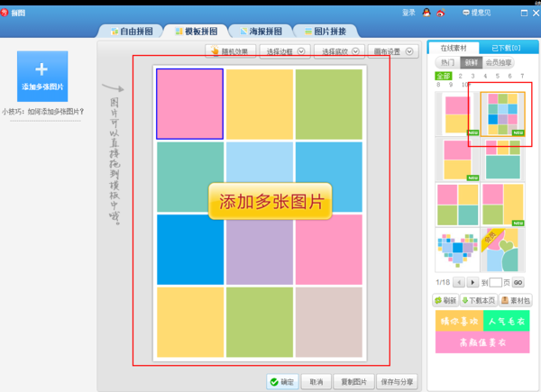Click 保存与分享 button
Image resolution: width=541 pixels, height=392 pixels.
tap(397, 382)
